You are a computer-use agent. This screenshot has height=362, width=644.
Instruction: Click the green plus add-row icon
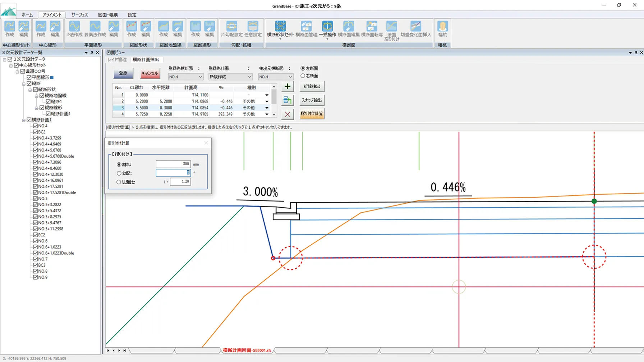pyautogui.click(x=287, y=86)
